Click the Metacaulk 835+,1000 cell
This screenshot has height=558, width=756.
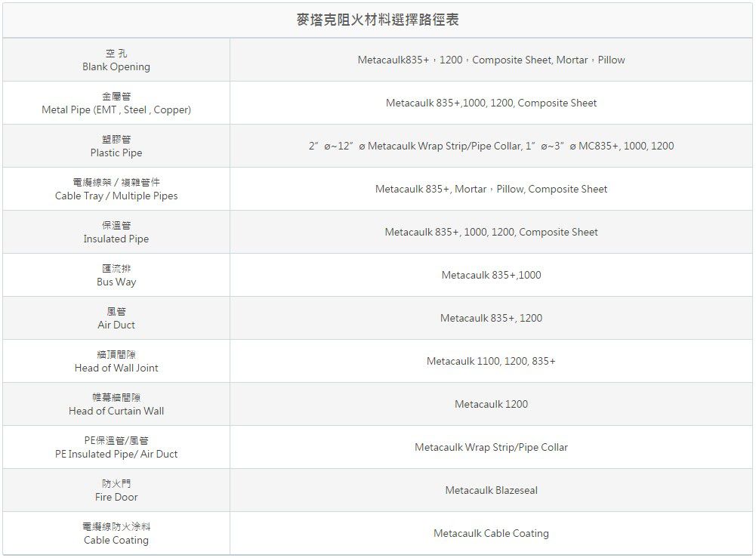492,275
